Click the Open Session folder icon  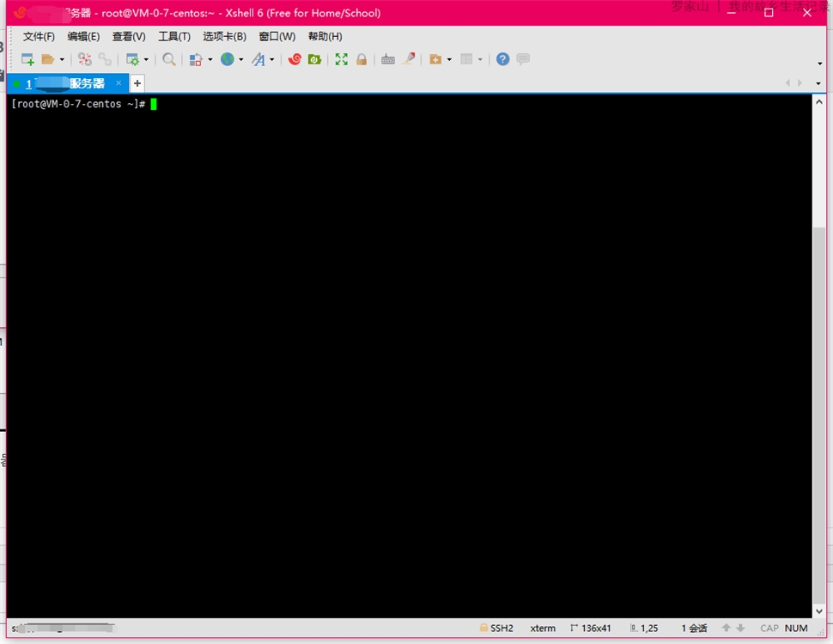click(x=48, y=59)
